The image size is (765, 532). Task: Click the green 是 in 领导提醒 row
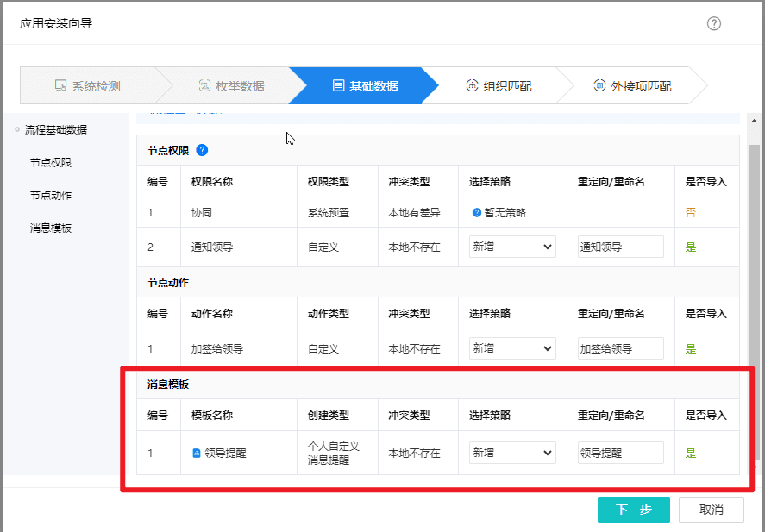(x=690, y=453)
